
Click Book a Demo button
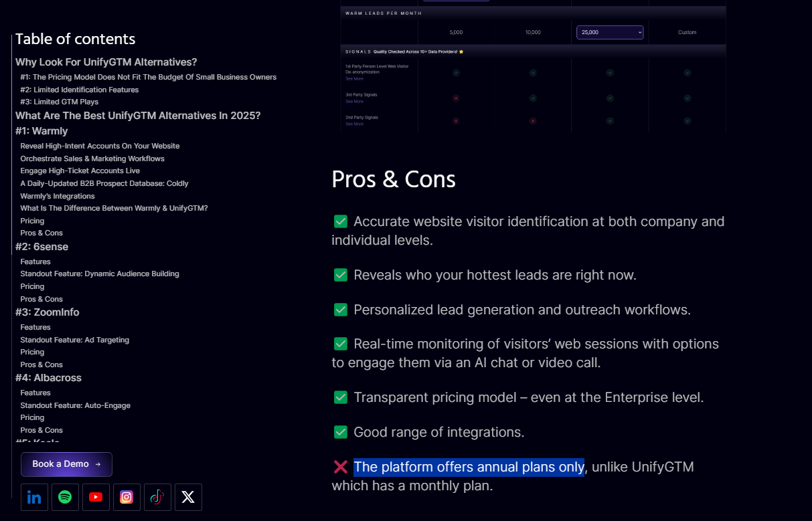click(x=66, y=464)
